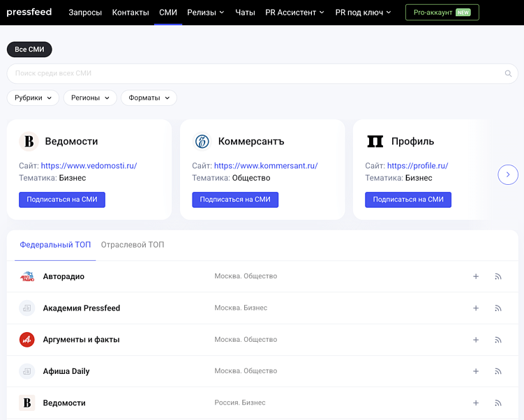Click the search magnifier icon
Viewport: 524px width, 420px height.
[508, 73]
